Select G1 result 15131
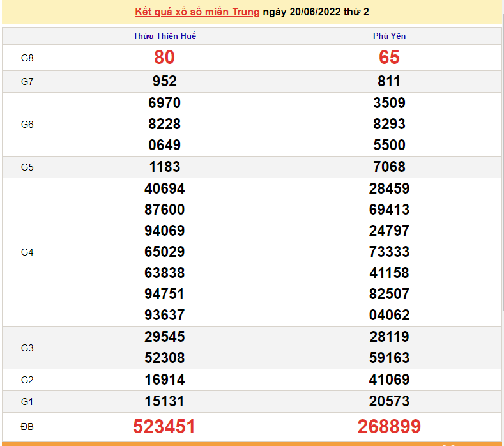This screenshot has width=504, height=446. point(164,401)
